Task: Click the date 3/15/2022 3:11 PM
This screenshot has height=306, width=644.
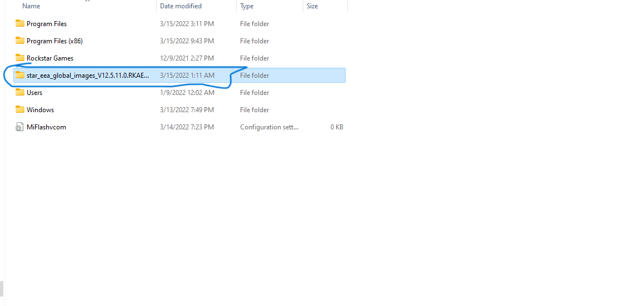Action: (187, 24)
